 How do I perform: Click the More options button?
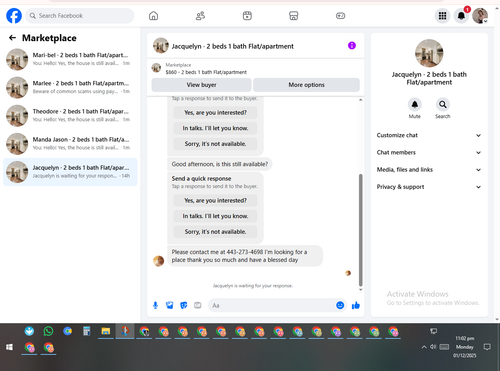click(x=306, y=85)
